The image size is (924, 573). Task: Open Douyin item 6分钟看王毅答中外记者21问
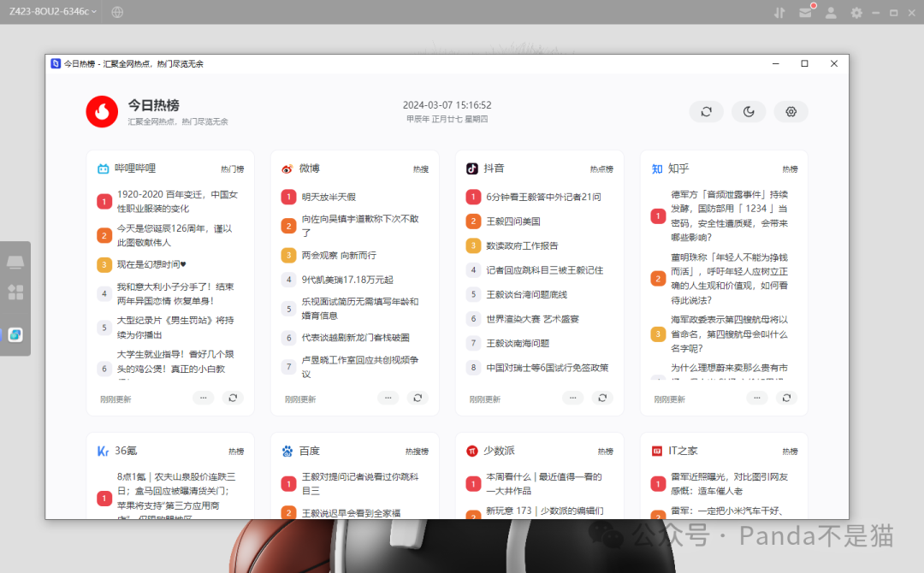coord(543,197)
